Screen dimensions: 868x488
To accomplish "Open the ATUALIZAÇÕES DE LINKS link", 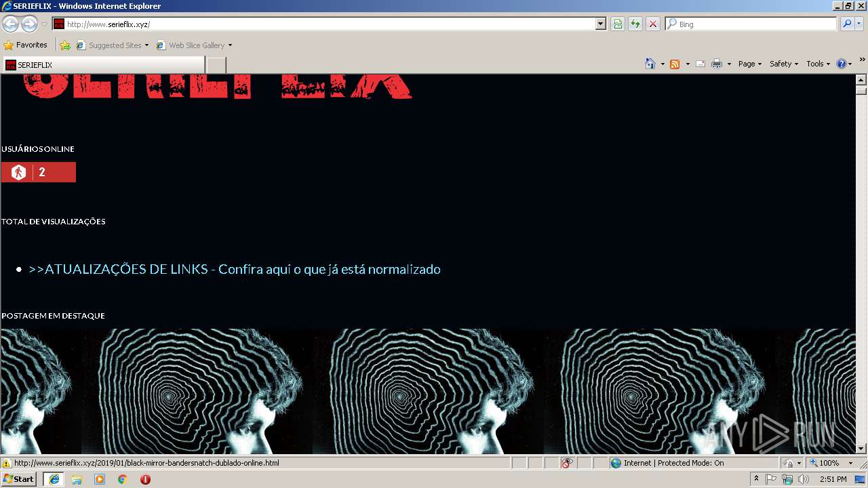I will click(235, 269).
